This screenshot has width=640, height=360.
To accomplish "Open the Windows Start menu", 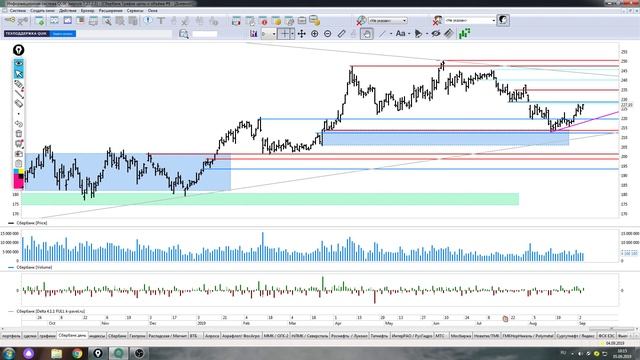I will pyautogui.click(x=9, y=353).
